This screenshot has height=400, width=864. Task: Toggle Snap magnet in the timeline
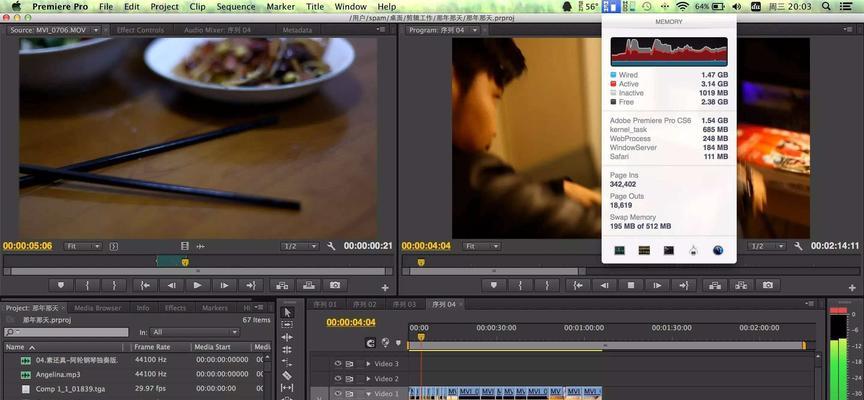click(x=370, y=343)
